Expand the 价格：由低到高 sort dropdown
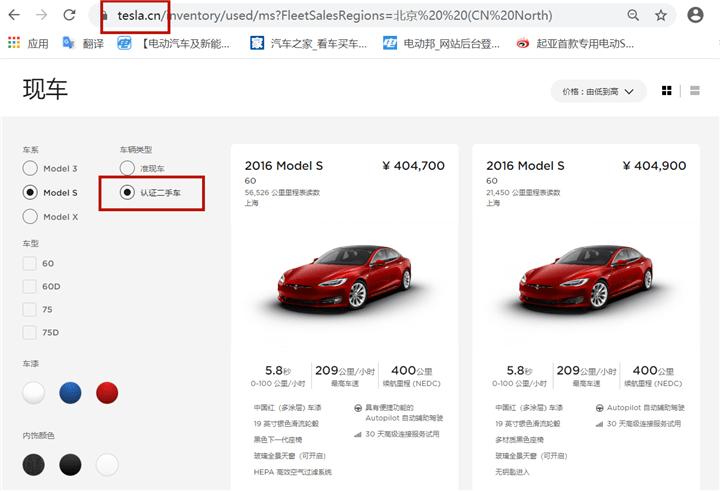This screenshot has width=720, height=491. pos(598,91)
